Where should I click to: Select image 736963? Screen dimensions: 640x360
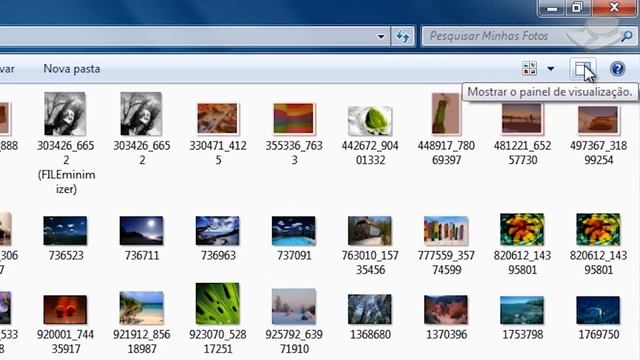(218, 231)
